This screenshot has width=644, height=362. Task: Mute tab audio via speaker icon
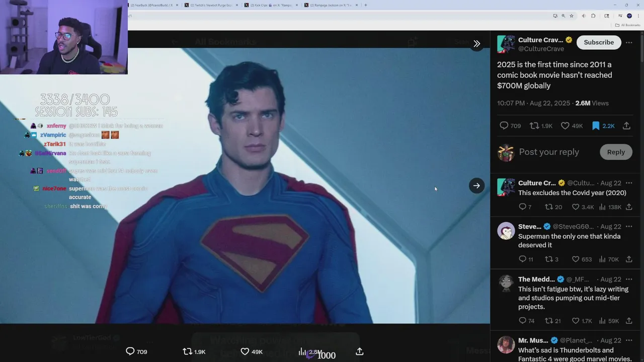point(584,16)
